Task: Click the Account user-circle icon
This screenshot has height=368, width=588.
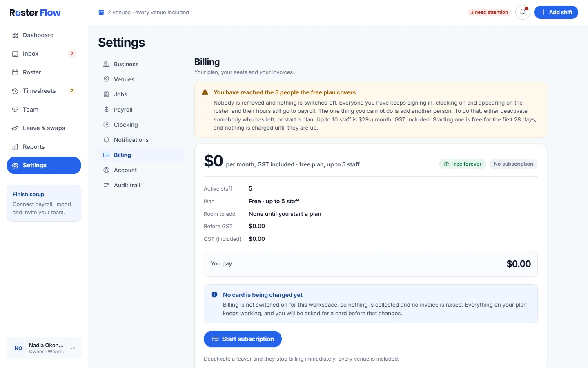Action: tap(106, 170)
